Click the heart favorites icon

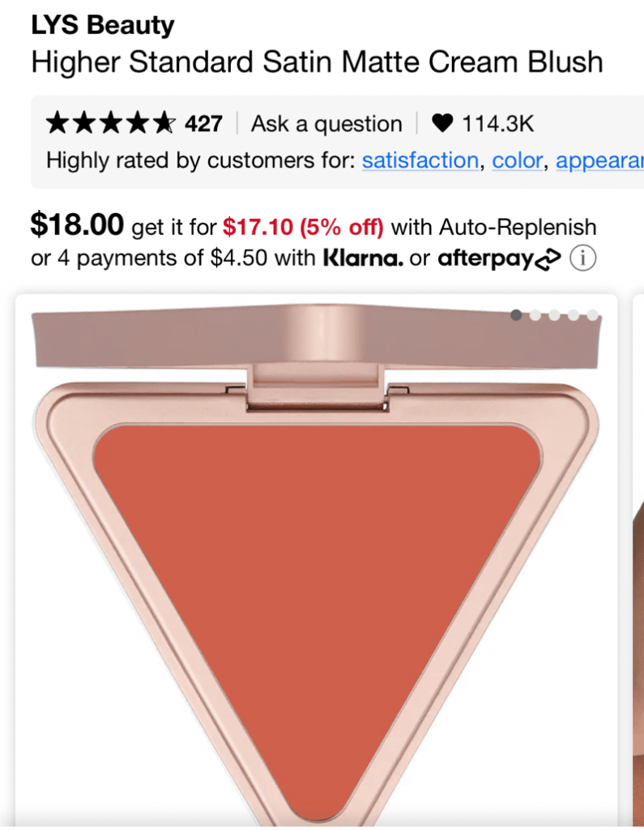point(442,123)
